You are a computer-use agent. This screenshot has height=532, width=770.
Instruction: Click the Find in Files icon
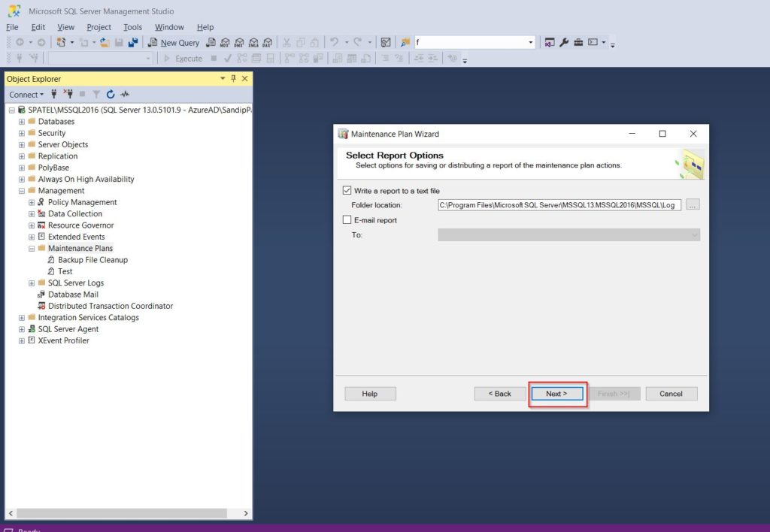[x=405, y=43]
